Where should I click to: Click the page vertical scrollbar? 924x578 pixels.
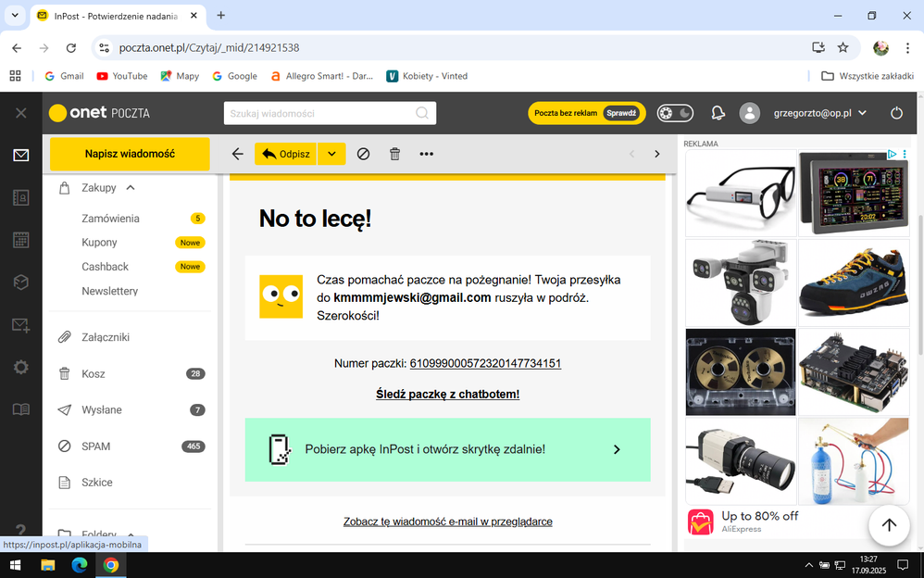920,283
